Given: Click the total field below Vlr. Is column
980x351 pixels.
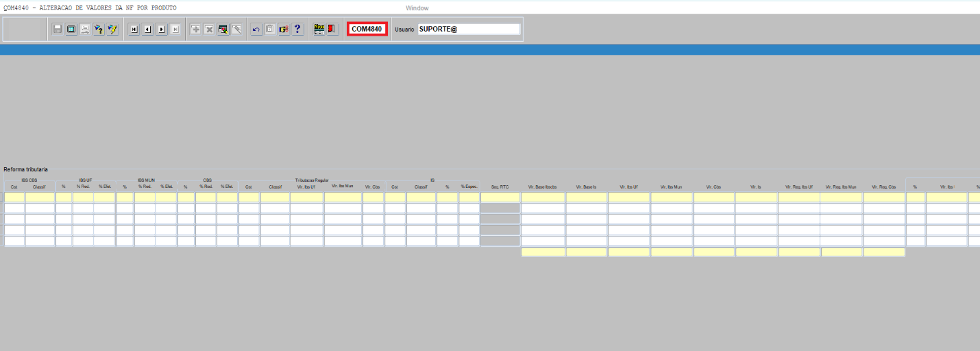Looking at the screenshot, I should pos(756,252).
